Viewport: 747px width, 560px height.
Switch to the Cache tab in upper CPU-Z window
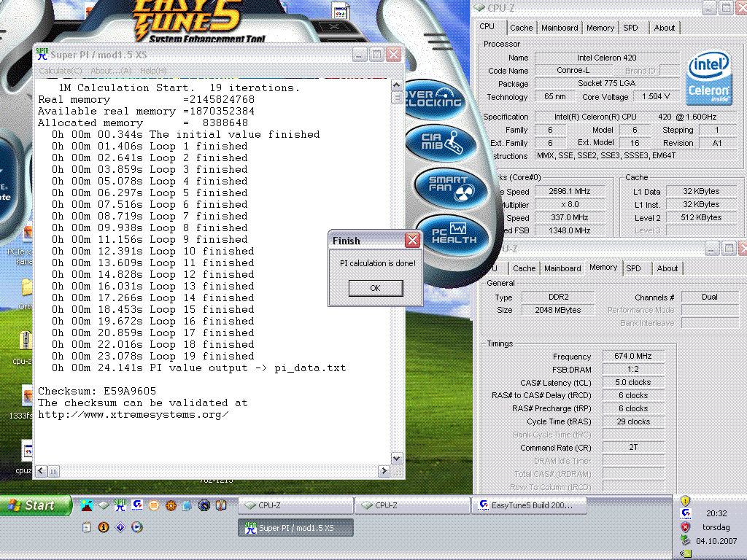pyautogui.click(x=521, y=28)
